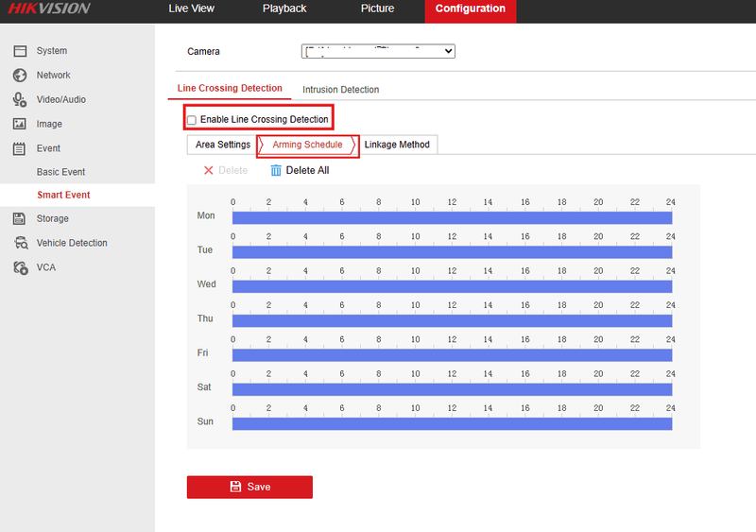Select the Configuration tab
This screenshot has height=532, width=756.
point(471,10)
